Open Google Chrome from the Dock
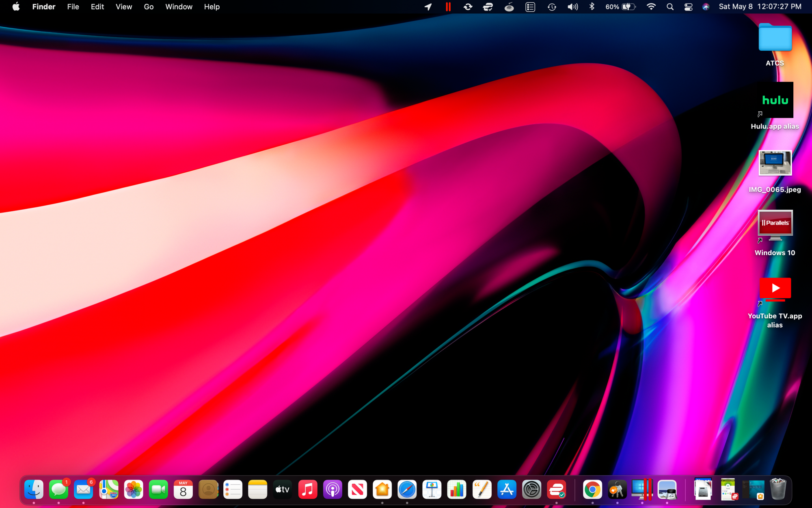 click(592, 489)
